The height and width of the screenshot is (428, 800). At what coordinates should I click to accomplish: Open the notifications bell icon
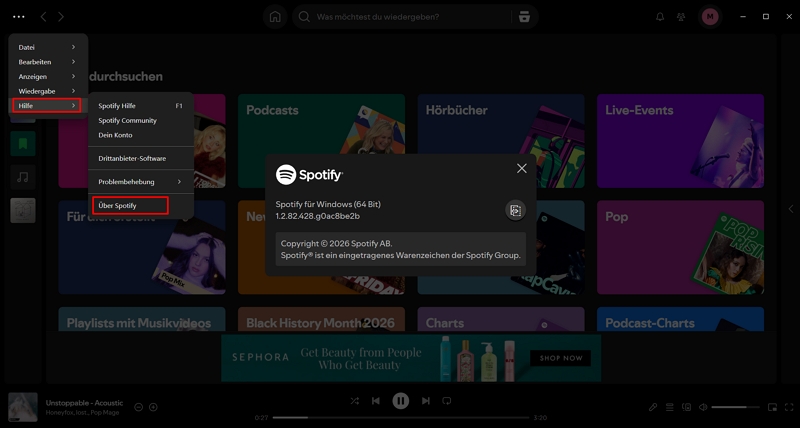coord(660,17)
